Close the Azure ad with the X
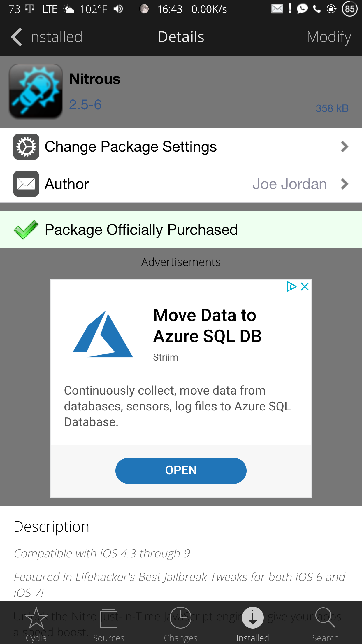The height and width of the screenshot is (644, 362). (x=305, y=287)
